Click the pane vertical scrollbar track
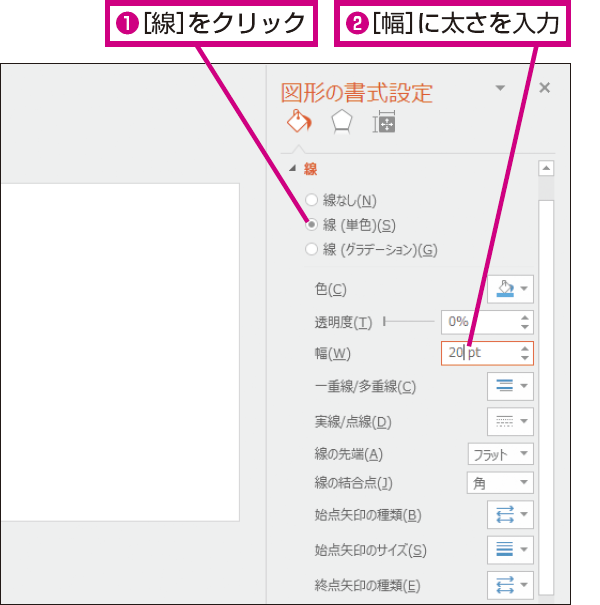 546,386
